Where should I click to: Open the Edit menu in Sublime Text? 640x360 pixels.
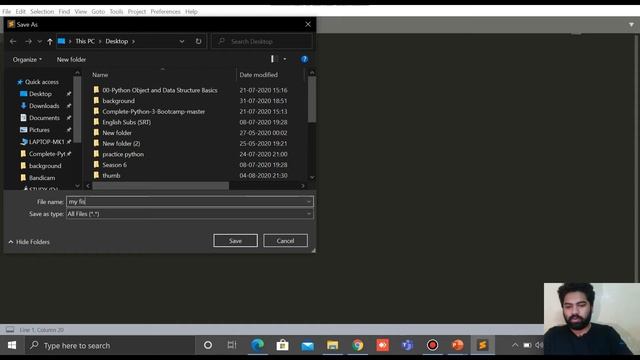(20, 11)
